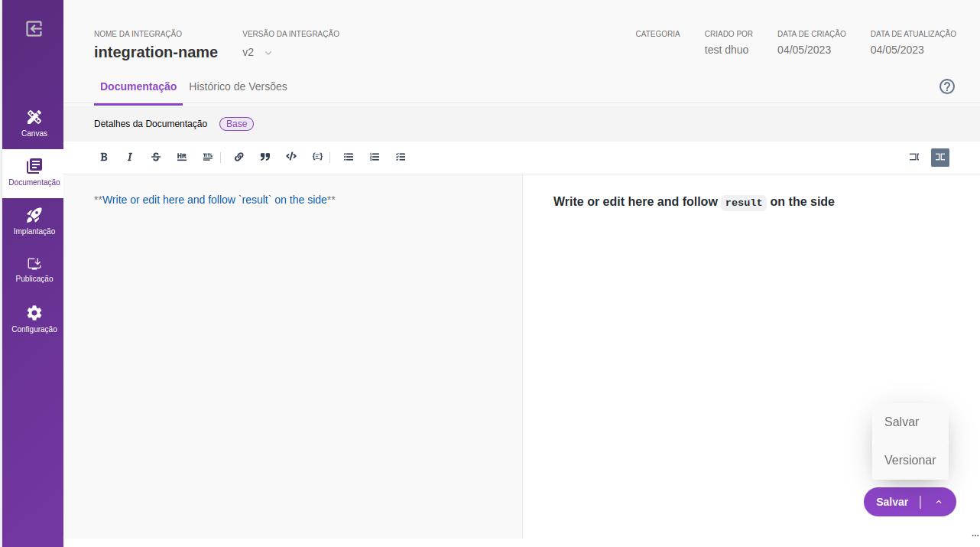Toggle split editor and preview view
The image size is (980, 547).
coord(940,157)
